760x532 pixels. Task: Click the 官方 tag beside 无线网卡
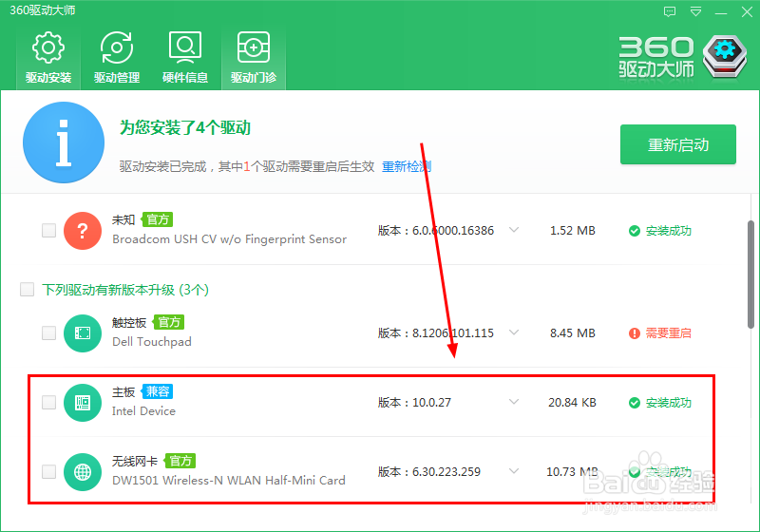point(180,461)
